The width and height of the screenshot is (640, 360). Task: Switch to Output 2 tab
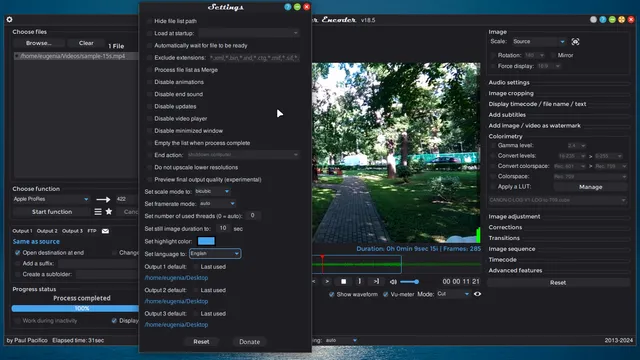47,231
